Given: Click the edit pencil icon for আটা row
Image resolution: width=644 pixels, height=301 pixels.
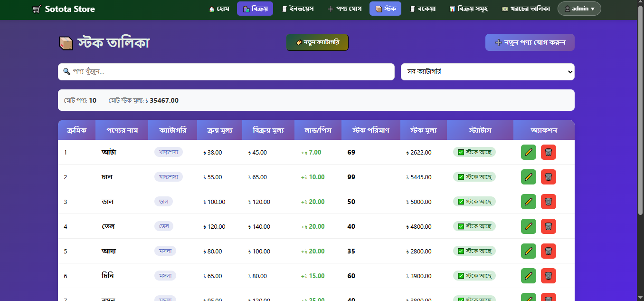Looking at the screenshot, I should click(x=529, y=152).
